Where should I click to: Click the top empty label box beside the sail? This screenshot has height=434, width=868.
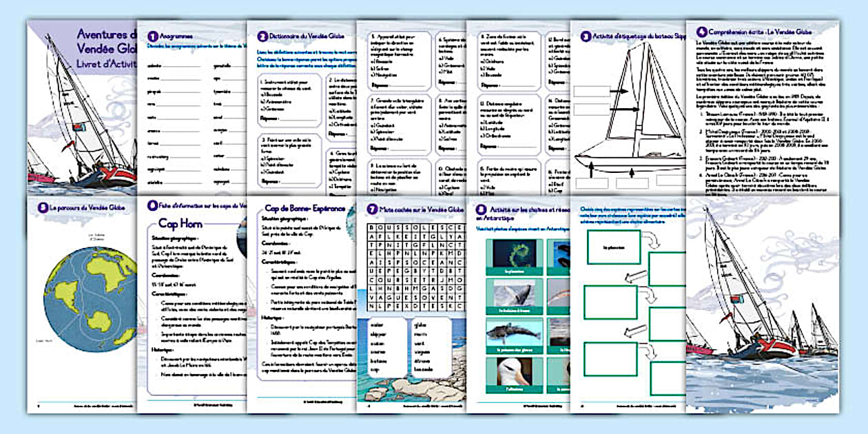coord(592,90)
